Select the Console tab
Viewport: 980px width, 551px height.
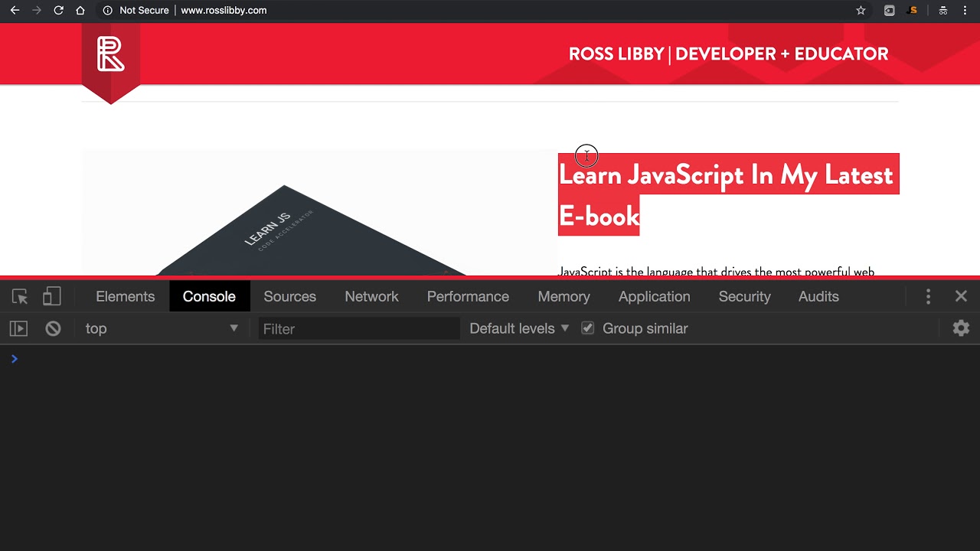[209, 296]
